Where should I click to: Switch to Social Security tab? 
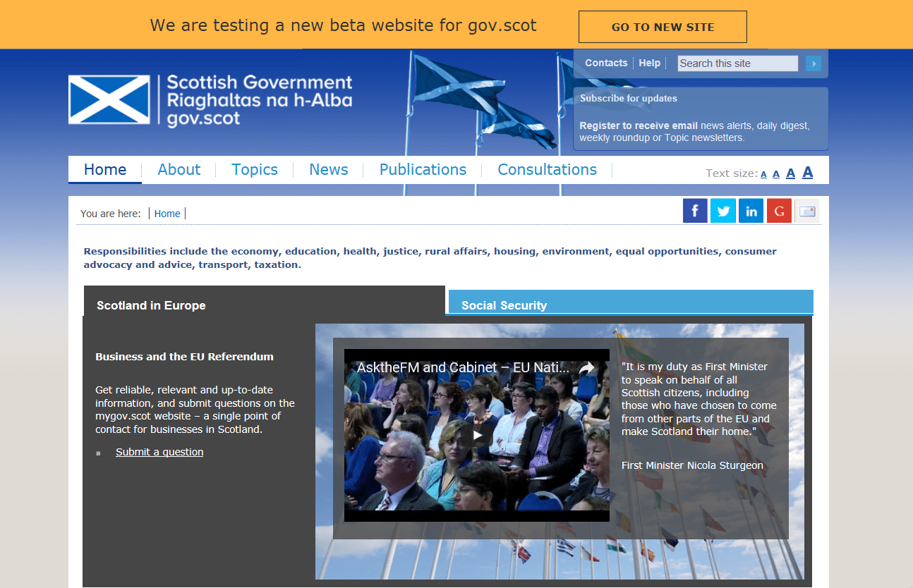(x=631, y=302)
